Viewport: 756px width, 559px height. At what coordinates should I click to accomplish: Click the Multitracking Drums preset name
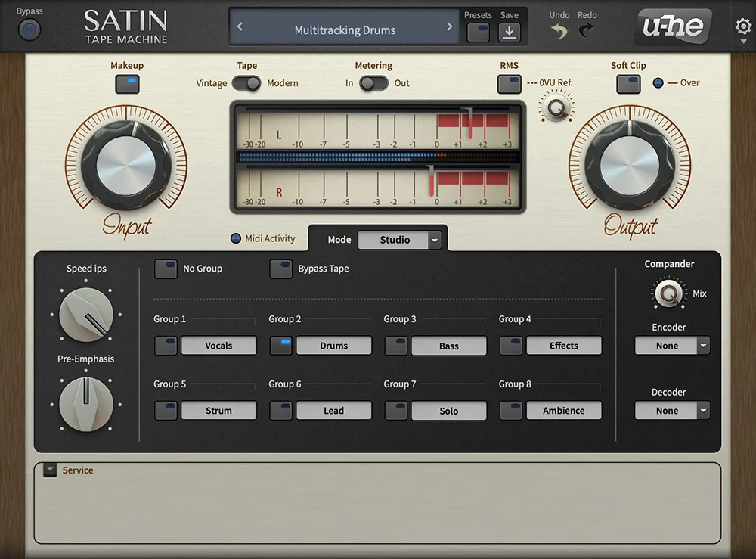(x=344, y=29)
